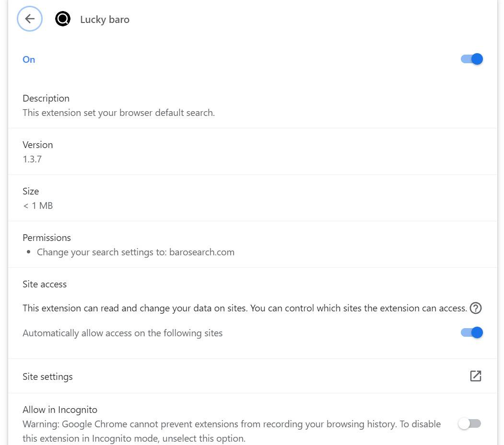Image resolution: width=504 pixels, height=445 pixels.
Task: Open Site settings via external link icon
Action: click(475, 376)
